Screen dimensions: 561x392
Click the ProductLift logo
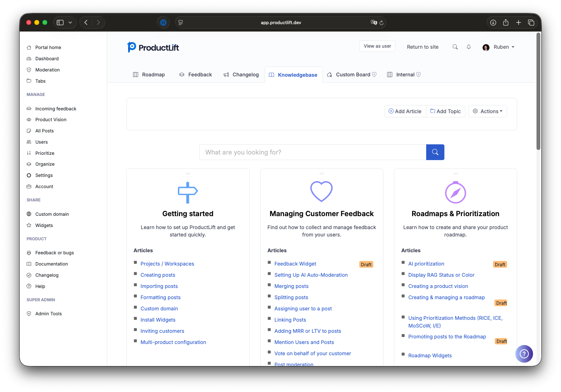tap(153, 47)
